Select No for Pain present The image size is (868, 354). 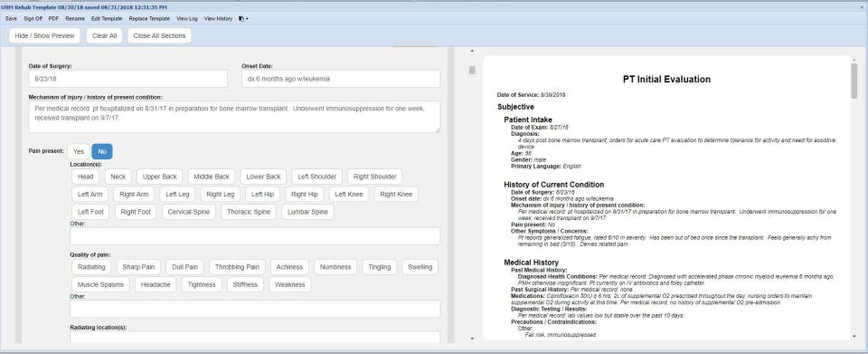pyautogui.click(x=102, y=151)
